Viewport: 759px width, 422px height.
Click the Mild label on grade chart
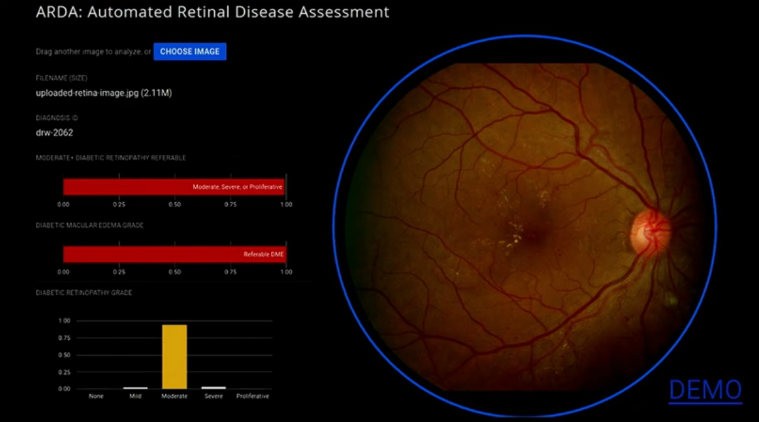134,396
